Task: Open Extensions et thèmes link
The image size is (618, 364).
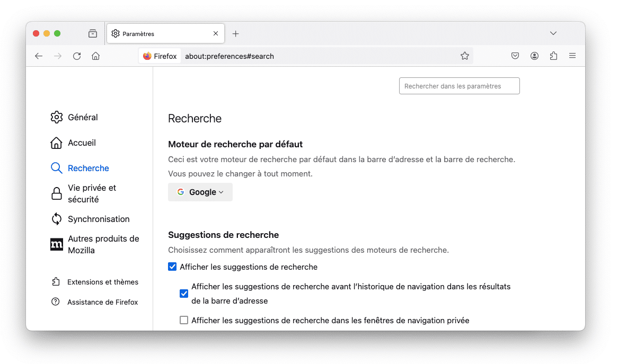Action: click(x=102, y=282)
